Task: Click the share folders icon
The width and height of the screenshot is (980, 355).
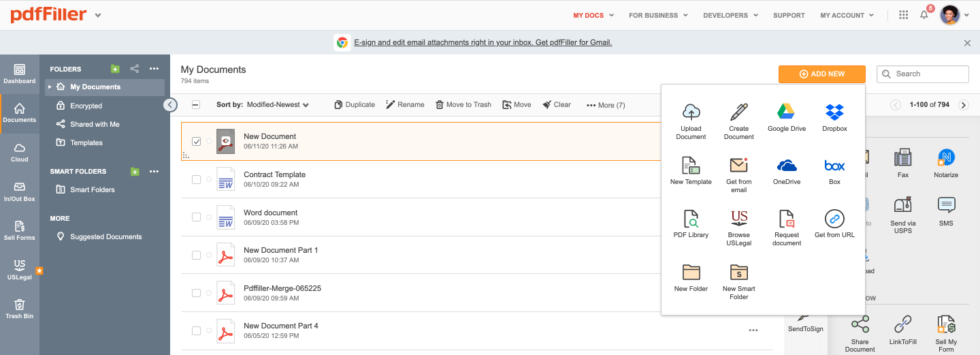Action: (x=135, y=69)
